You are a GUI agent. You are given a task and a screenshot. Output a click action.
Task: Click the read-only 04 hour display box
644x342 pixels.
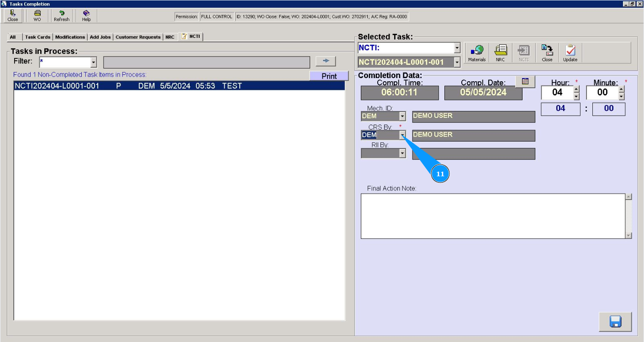pyautogui.click(x=560, y=109)
